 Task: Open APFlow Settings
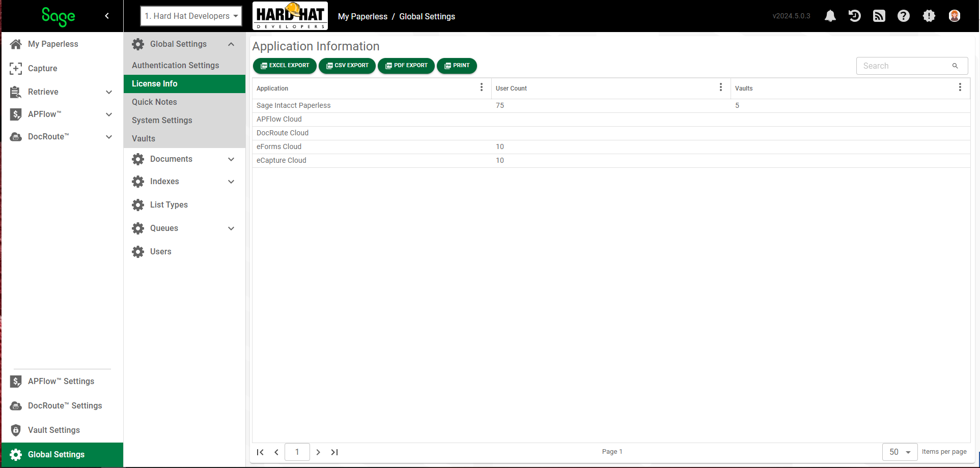point(61,381)
